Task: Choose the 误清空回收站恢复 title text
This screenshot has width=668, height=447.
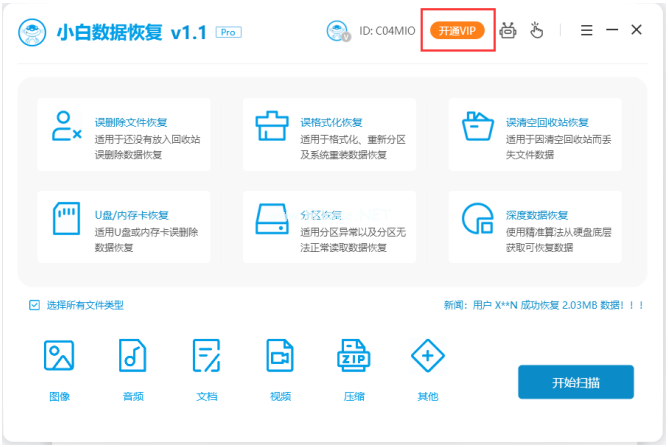Action: pos(547,123)
